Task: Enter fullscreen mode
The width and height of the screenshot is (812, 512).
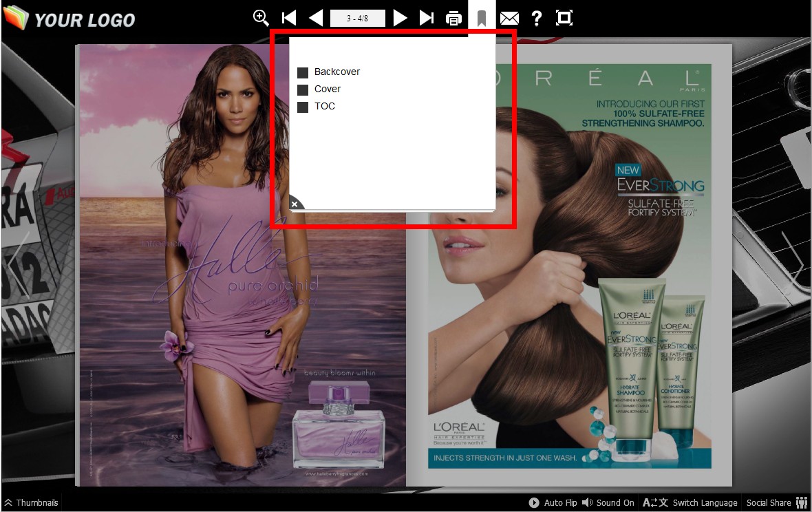Action: pos(564,18)
